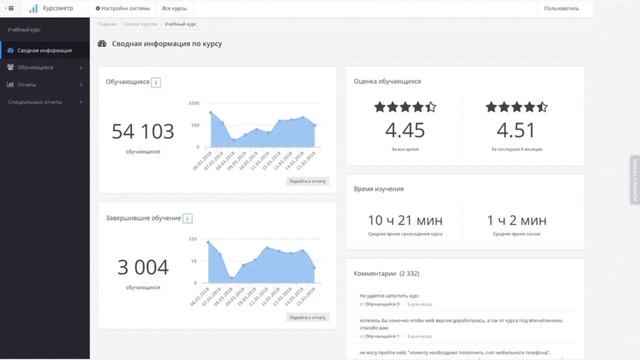
Task: Click the Курсометр brand name
Action: pos(58,8)
